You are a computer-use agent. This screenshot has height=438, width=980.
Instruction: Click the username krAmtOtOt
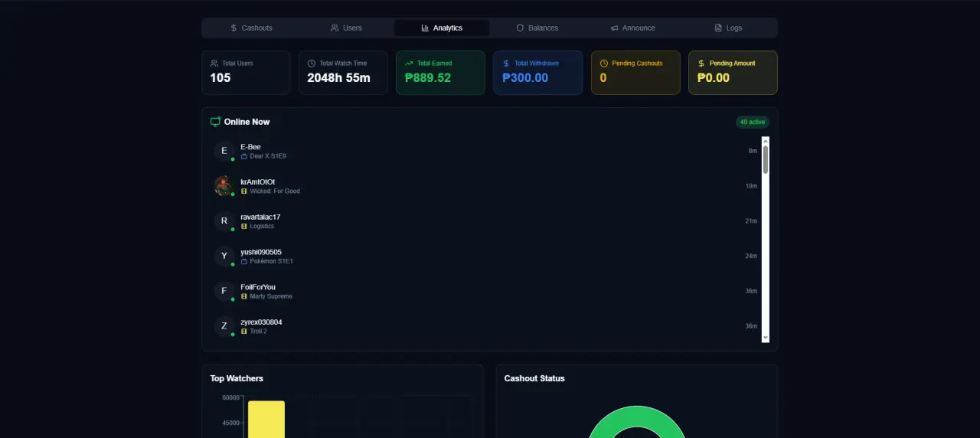258,182
